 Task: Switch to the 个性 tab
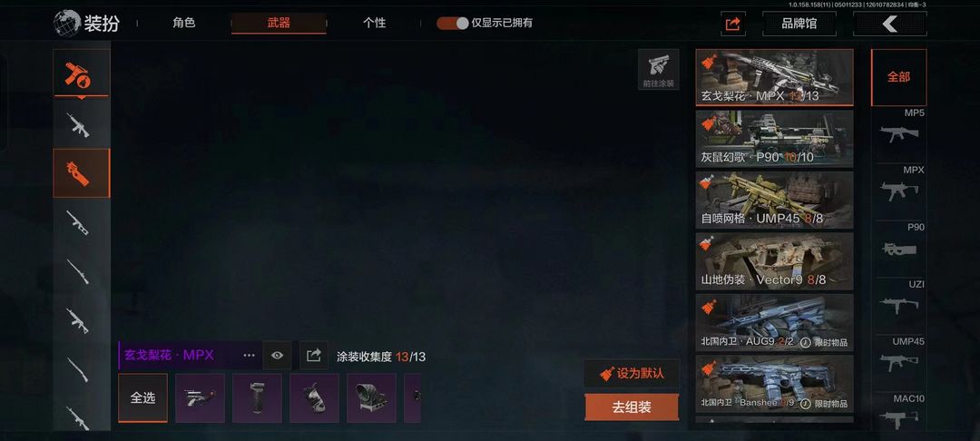375,23
